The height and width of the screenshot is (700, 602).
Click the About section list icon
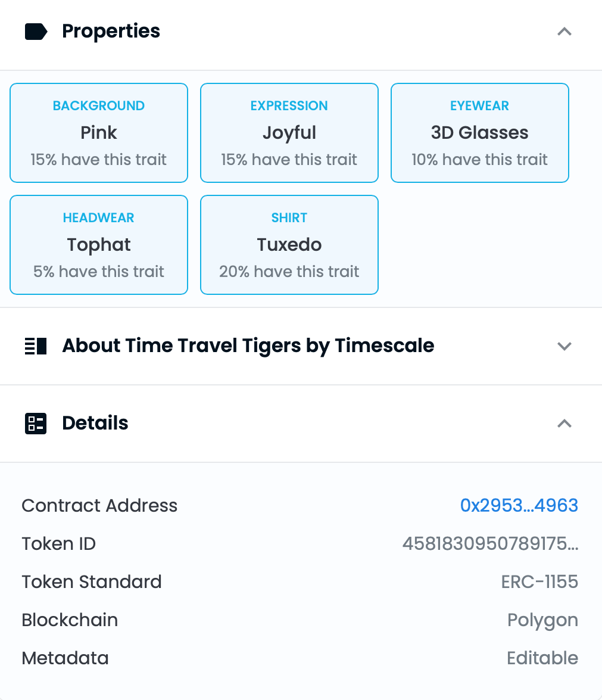pos(36,346)
